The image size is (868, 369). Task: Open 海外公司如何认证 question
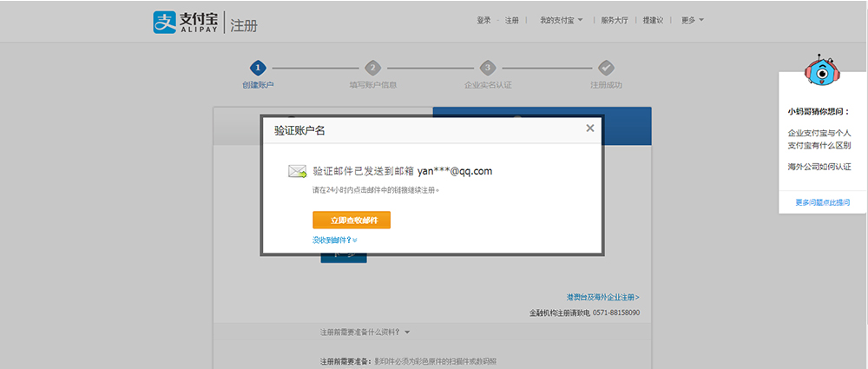tap(819, 166)
